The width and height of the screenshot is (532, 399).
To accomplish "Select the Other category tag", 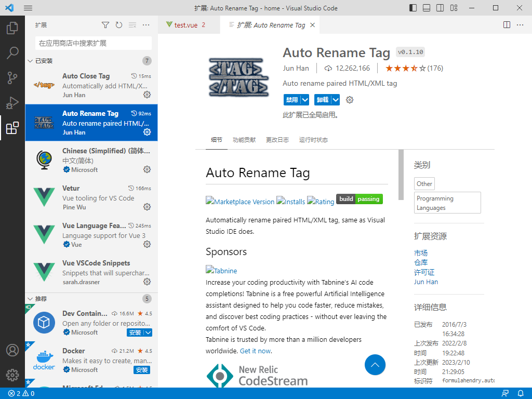I will [x=424, y=183].
